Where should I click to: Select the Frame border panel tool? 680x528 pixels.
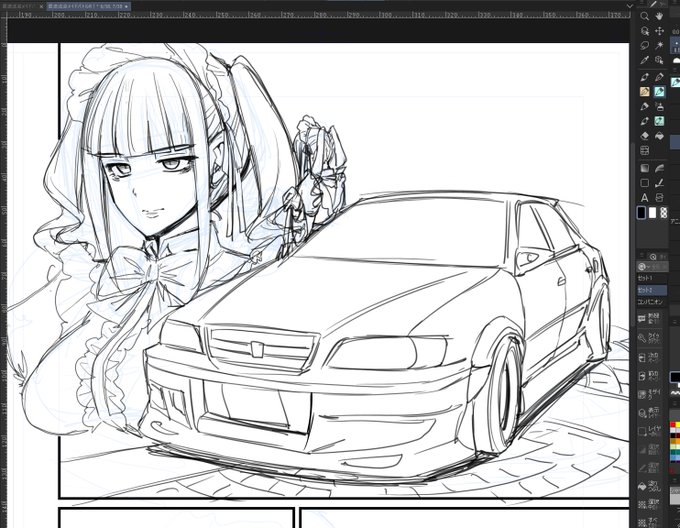(x=644, y=150)
